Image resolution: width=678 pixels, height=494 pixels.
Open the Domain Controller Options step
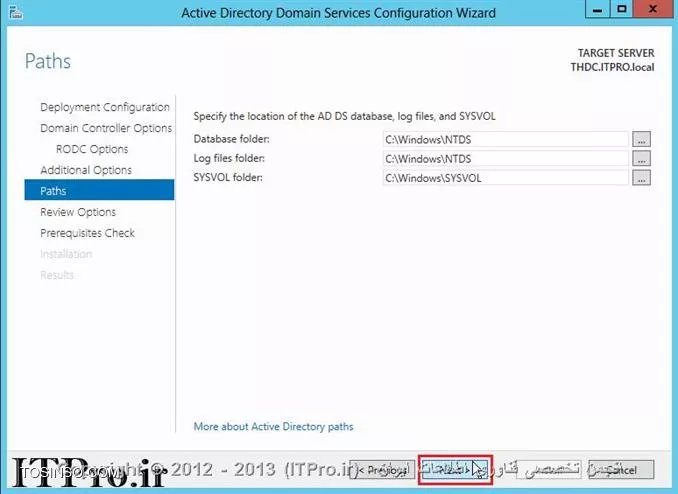click(x=106, y=128)
